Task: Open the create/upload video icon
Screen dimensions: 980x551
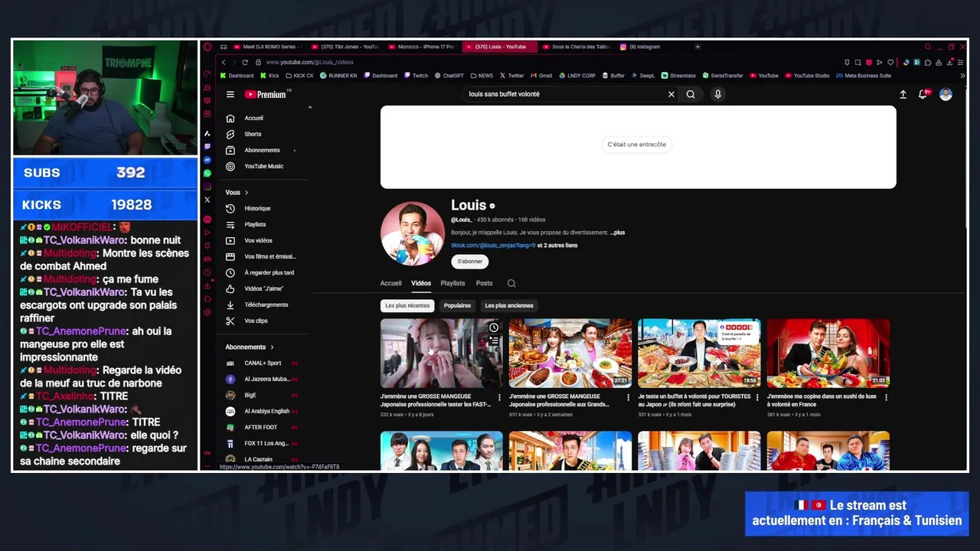Action: (x=903, y=94)
